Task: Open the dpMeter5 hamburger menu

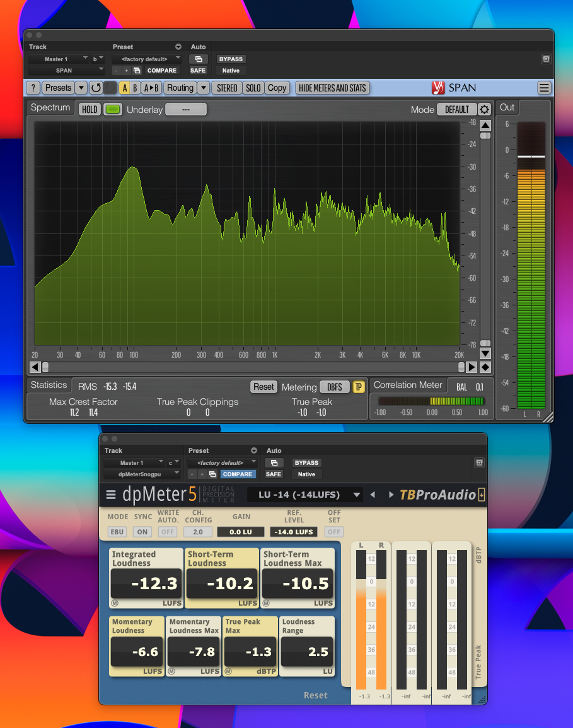Action: 111,495
